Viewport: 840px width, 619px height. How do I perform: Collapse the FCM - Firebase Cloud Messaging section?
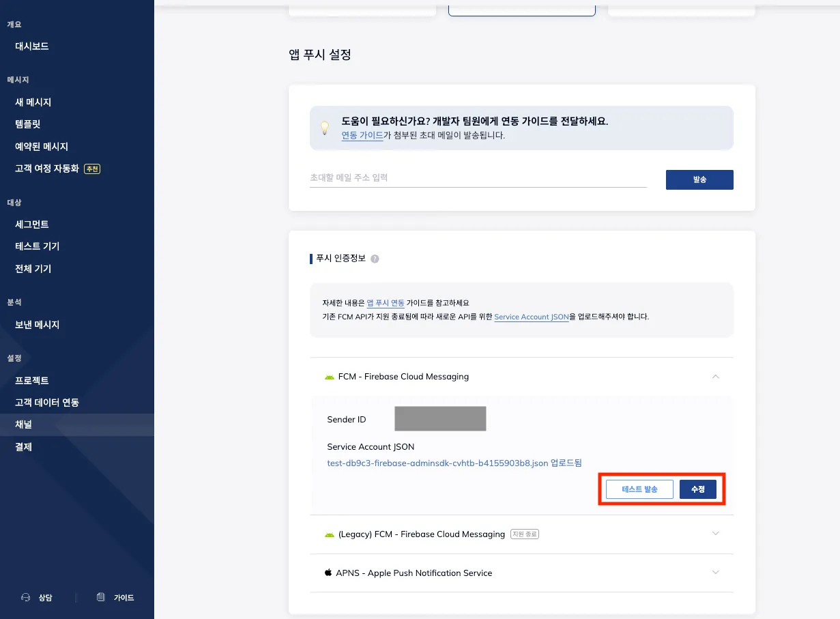[x=715, y=376]
